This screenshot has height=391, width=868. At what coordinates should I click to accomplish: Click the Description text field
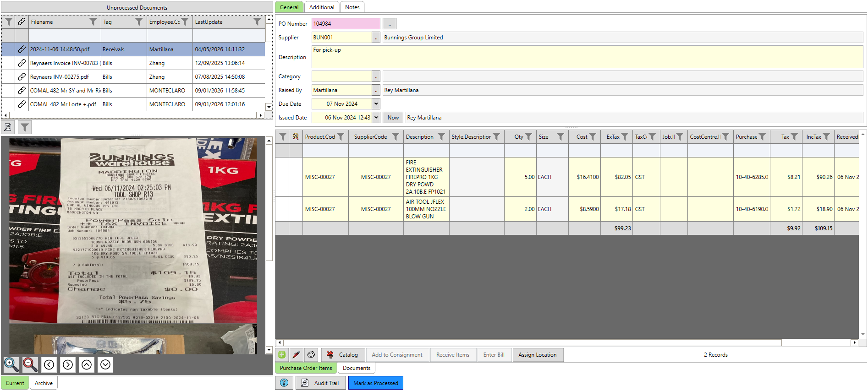tap(588, 57)
